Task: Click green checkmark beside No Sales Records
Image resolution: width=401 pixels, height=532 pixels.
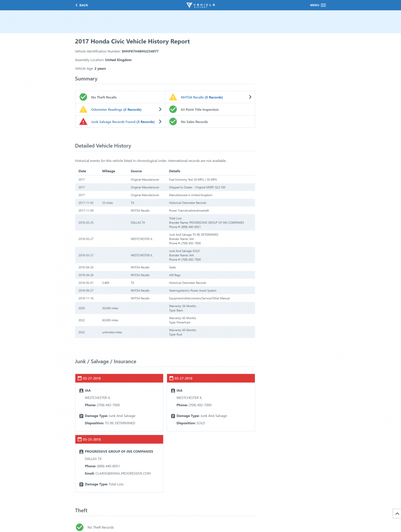Action: point(173,122)
